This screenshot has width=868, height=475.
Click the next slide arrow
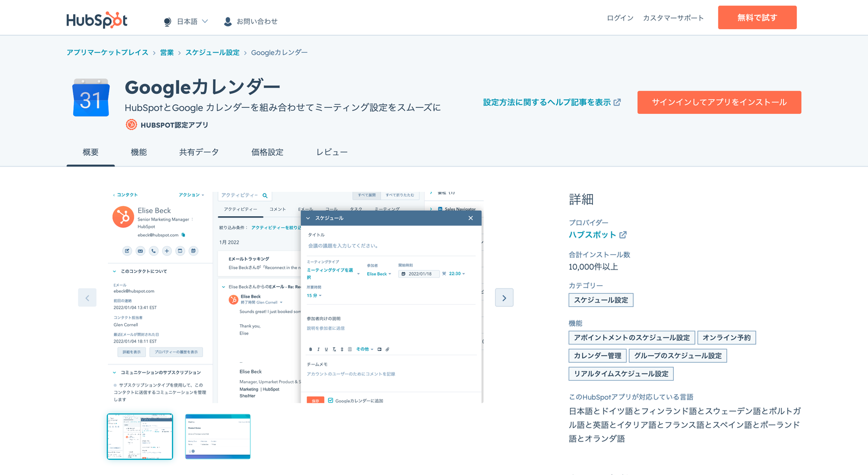[x=504, y=298]
